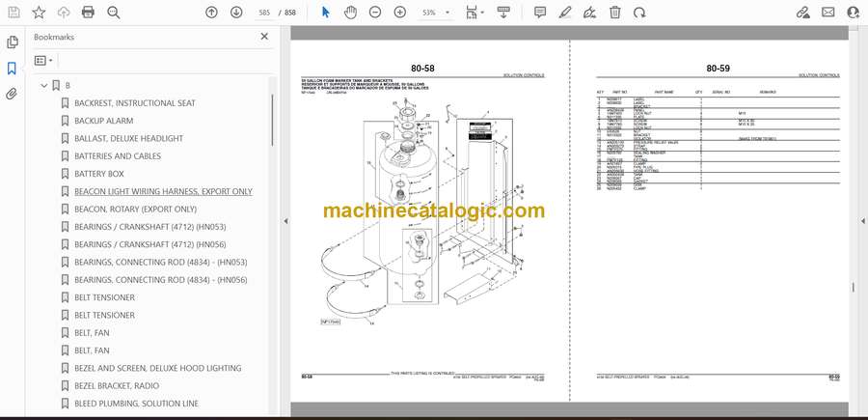Open BEACON LIGHT WIRING HARNESS, EXPORT ONLY bookmark

tap(163, 192)
